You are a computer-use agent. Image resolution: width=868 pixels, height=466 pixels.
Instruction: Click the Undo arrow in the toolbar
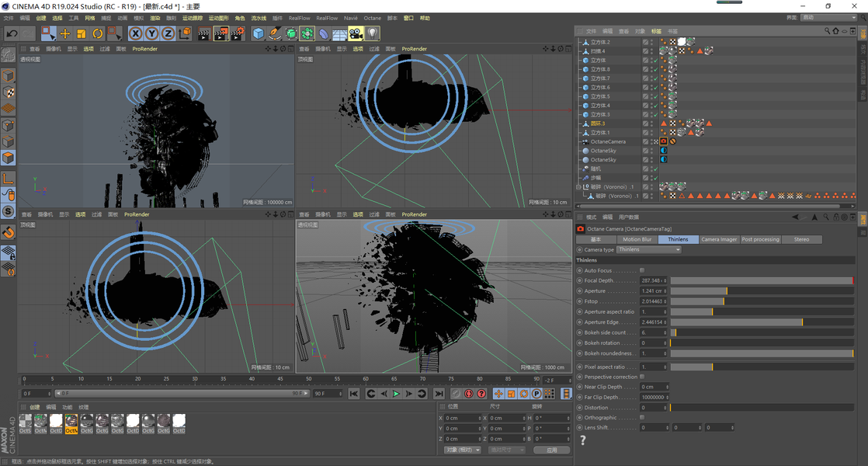[12, 33]
